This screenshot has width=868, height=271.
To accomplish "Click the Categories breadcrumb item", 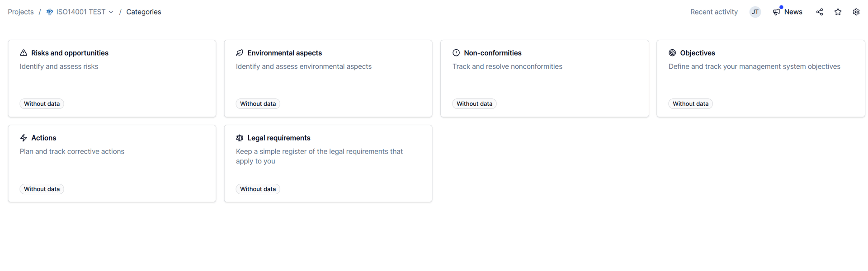I will 144,12.
